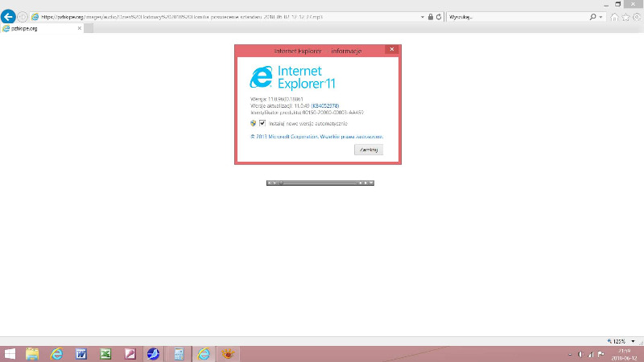This screenshot has width=644, height=362.
Task: Open the Microsoft Corporation copyright link
Action: pos(316,137)
